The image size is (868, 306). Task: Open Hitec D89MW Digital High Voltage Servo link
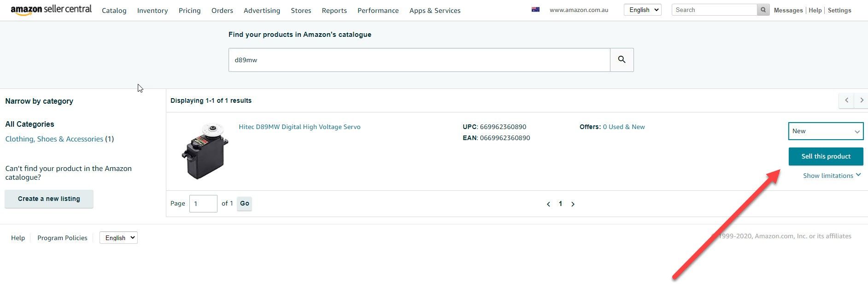(x=299, y=127)
